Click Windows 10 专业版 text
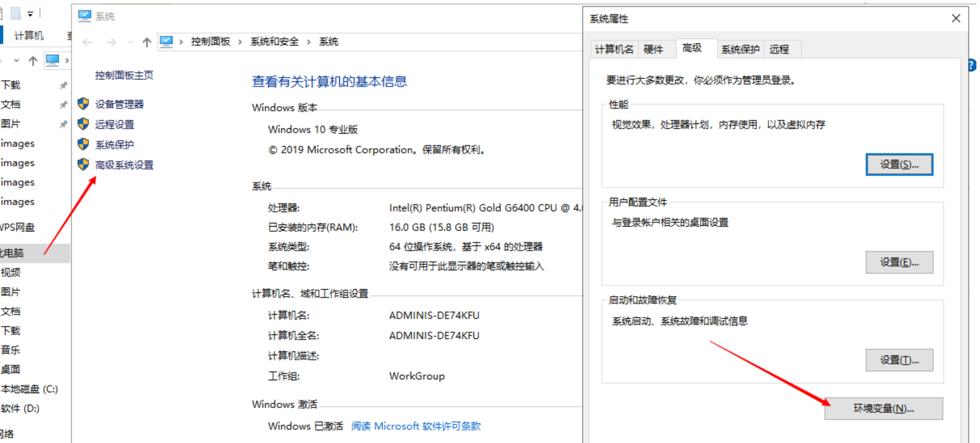Screen dimensions: 980x443 [313, 129]
